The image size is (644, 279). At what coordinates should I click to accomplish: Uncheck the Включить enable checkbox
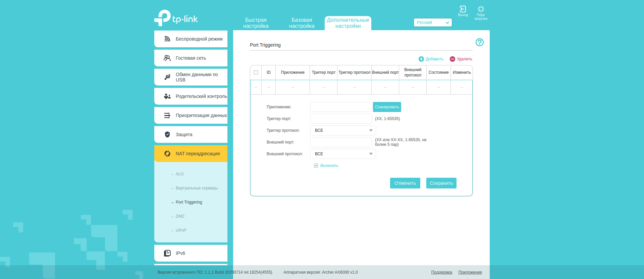click(316, 166)
